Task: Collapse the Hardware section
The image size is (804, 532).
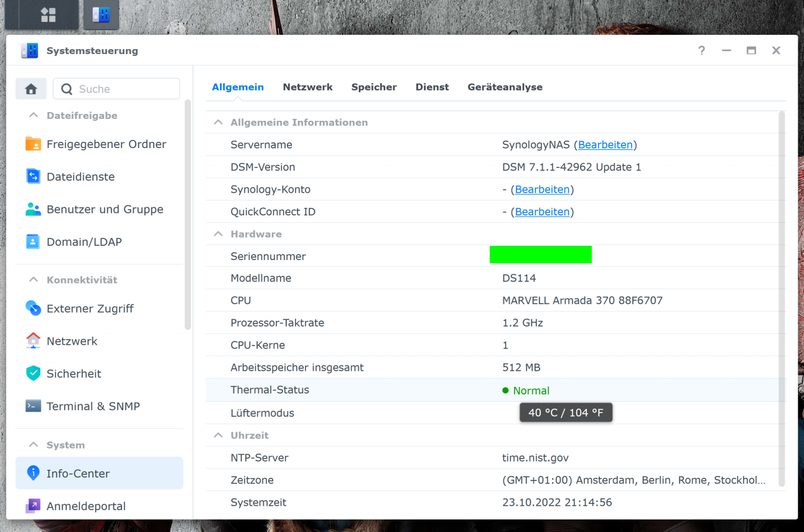Action: pos(218,234)
